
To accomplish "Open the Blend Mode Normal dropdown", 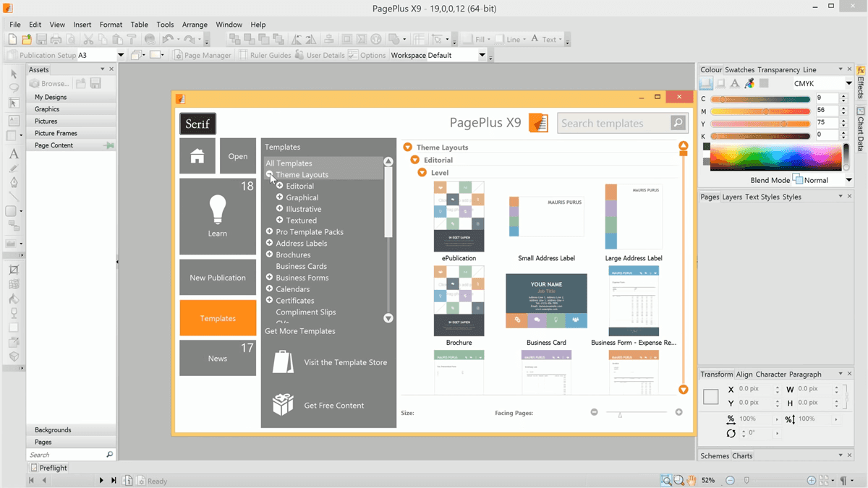I will click(x=848, y=180).
